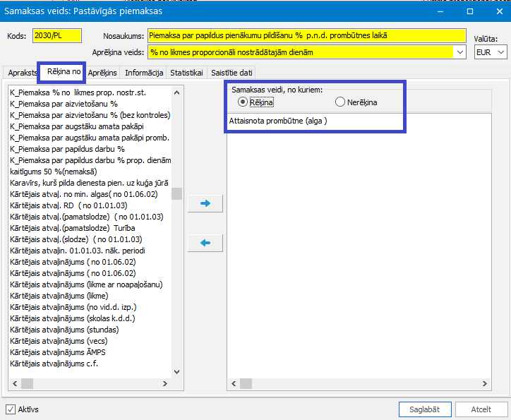Expand the Valūta EUR dropdown
The width and height of the screenshot is (511, 420).
[501, 52]
